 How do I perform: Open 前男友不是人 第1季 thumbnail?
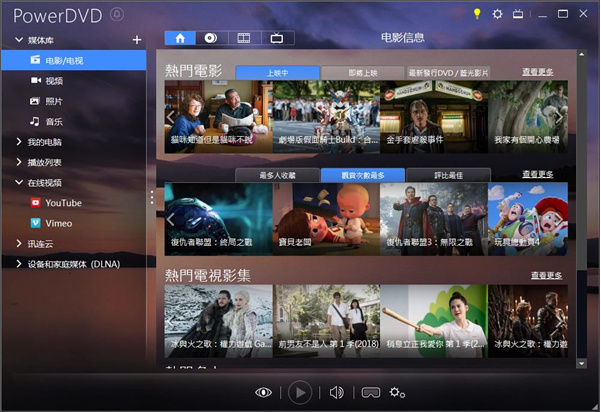coord(326,321)
